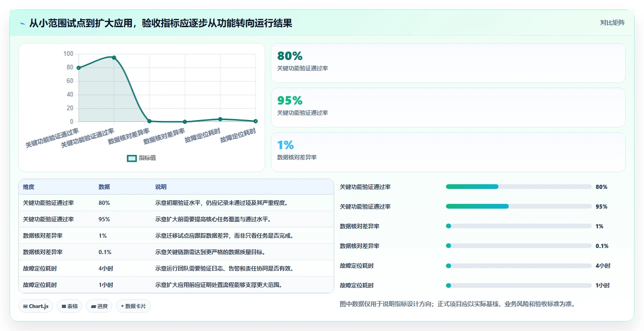Viewport: 644px width, 331px height.
Task: Click the 60 label on the chart y-axis
Action: coord(70,81)
